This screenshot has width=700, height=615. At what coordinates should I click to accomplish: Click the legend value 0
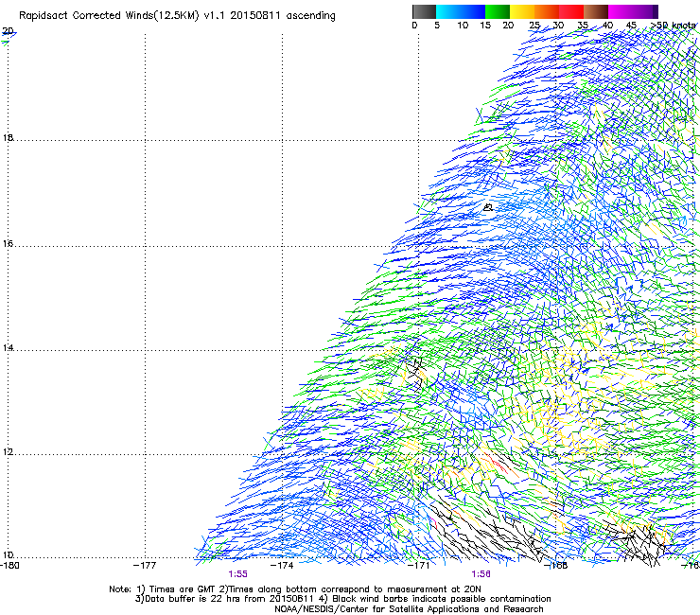[x=414, y=26]
